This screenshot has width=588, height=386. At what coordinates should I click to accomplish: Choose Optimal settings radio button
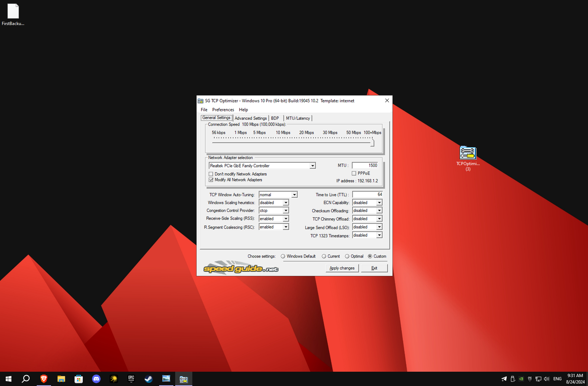coord(347,257)
